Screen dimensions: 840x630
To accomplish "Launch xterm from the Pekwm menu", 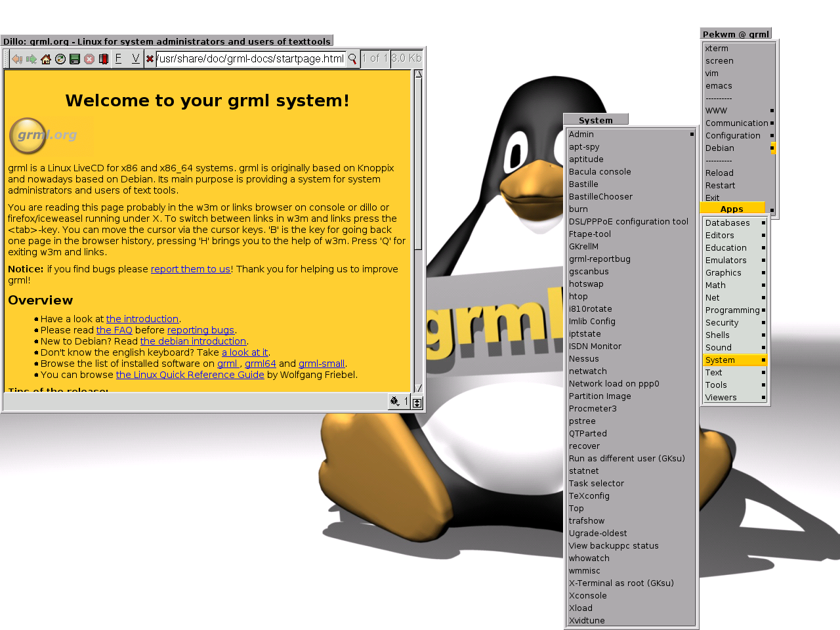I will click(739, 49).
